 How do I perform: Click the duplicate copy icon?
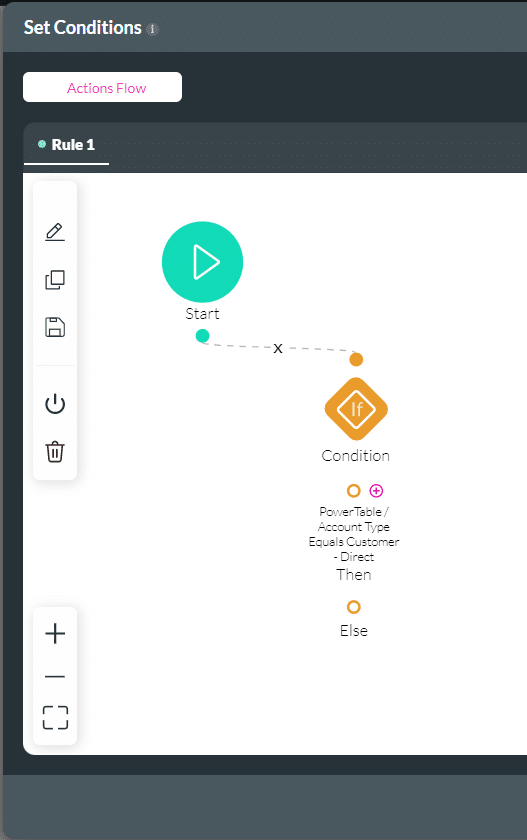(55, 280)
